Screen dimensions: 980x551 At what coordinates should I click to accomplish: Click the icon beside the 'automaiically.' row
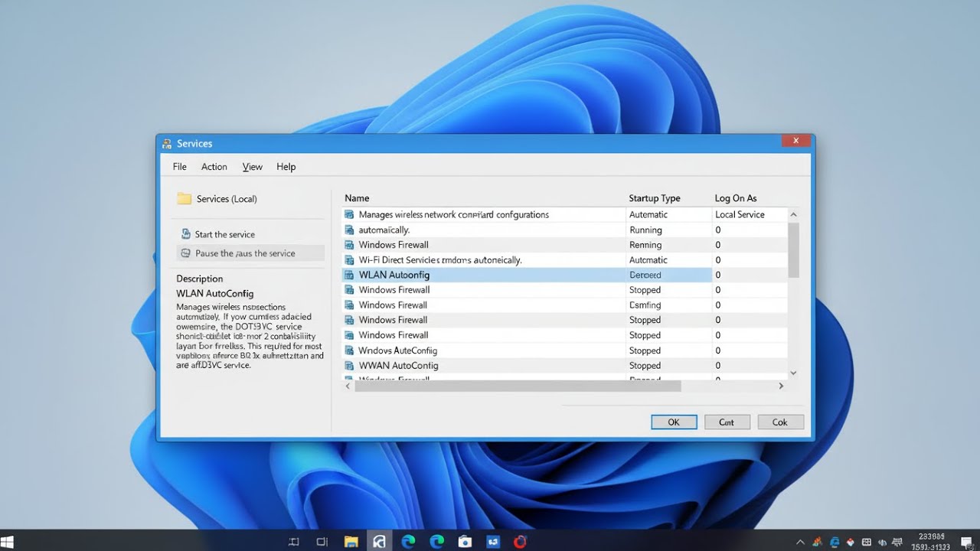click(350, 230)
